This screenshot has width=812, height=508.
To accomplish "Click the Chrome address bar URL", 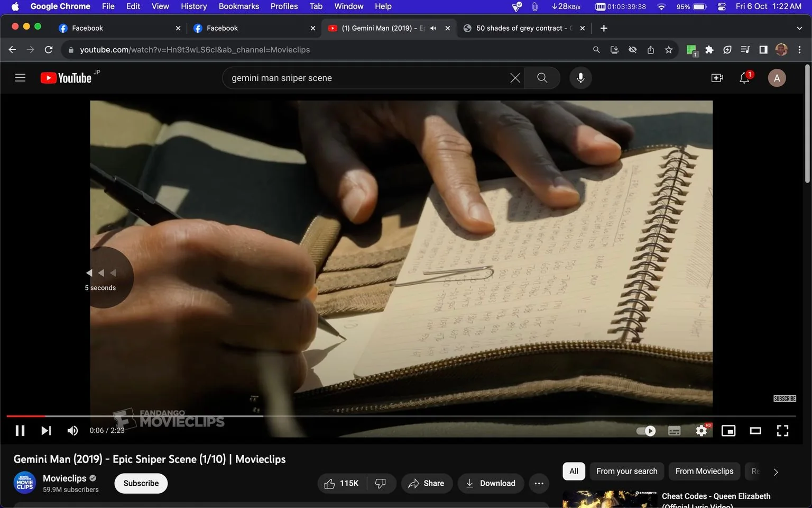I will click(x=195, y=50).
